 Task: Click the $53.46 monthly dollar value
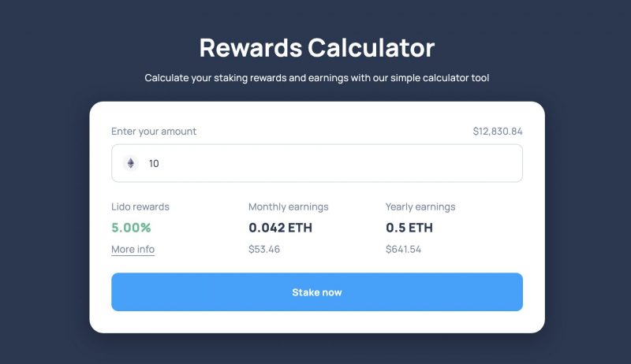(x=264, y=249)
